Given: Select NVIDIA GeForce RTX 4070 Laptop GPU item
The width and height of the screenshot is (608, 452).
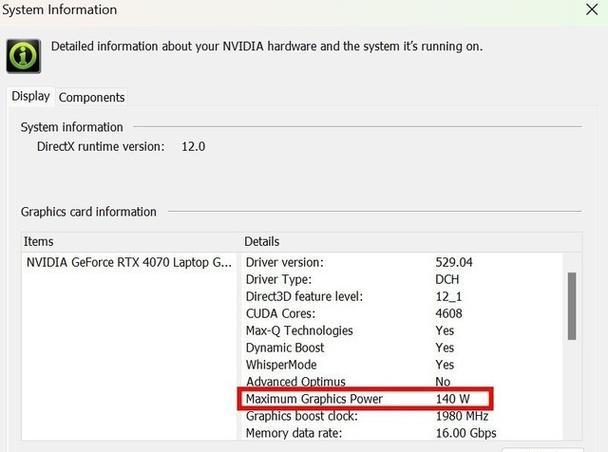Looking at the screenshot, I should [x=129, y=262].
